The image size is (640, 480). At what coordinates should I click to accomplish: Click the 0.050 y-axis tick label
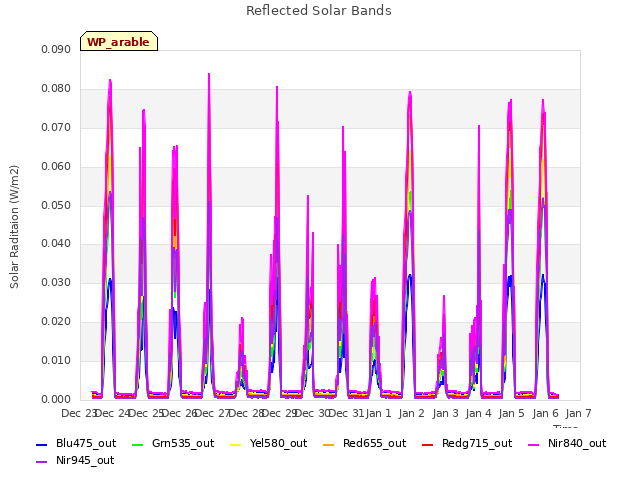(x=56, y=205)
